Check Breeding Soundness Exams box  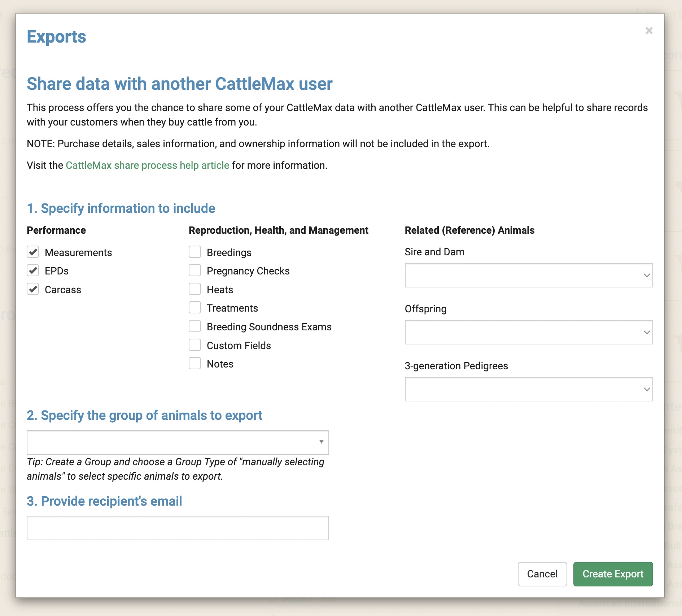click(195, 326)
